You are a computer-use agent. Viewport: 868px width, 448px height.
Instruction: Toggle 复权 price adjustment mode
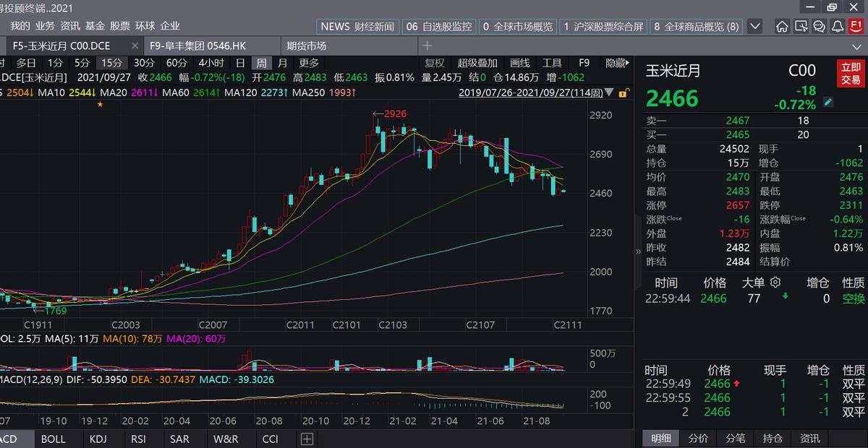(433, 63)
